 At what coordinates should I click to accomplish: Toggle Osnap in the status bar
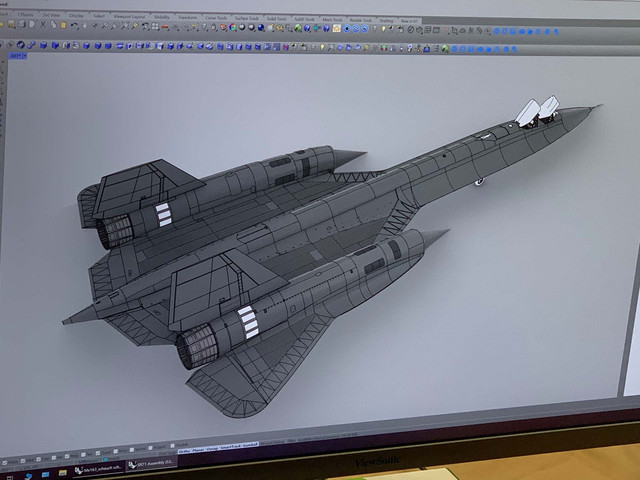pyautogui.click(x=212, y=449)
